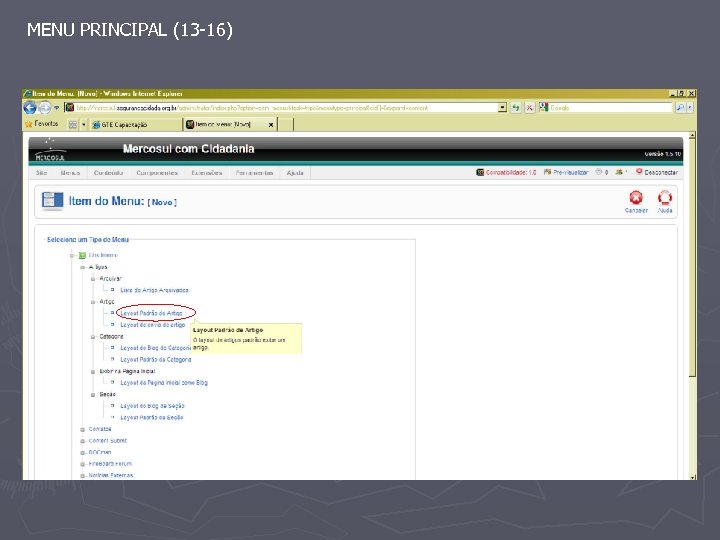Click the Desconectar logout button
This screenshot has width=720, height=540.
pyautogui.click(x=657, y=172)
